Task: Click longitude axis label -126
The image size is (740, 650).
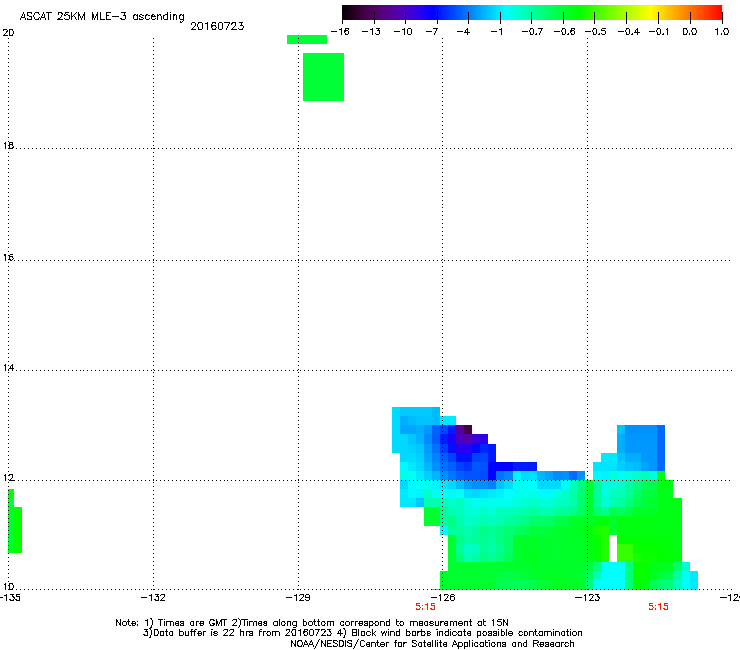Action: tap(443, 598)
